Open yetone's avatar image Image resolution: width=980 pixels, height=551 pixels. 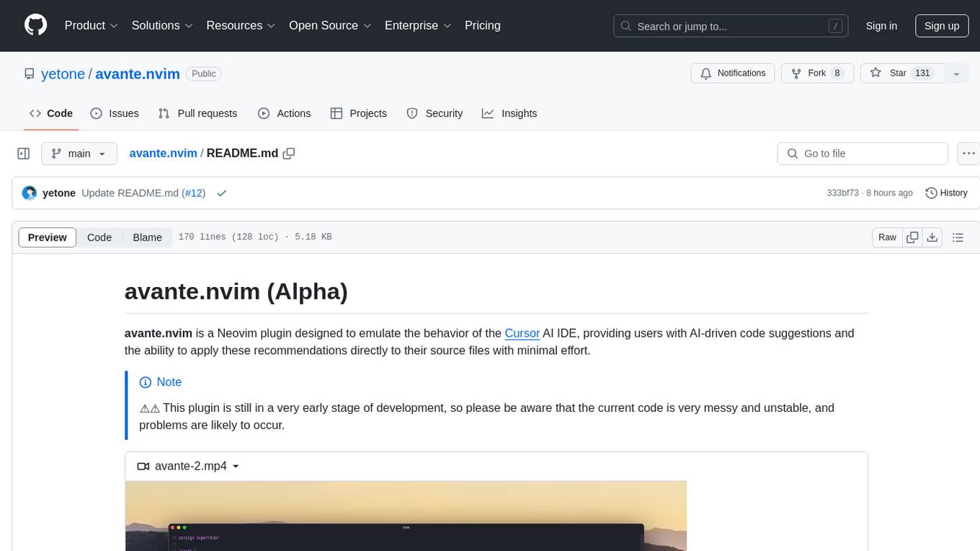(x=29, y=193)
